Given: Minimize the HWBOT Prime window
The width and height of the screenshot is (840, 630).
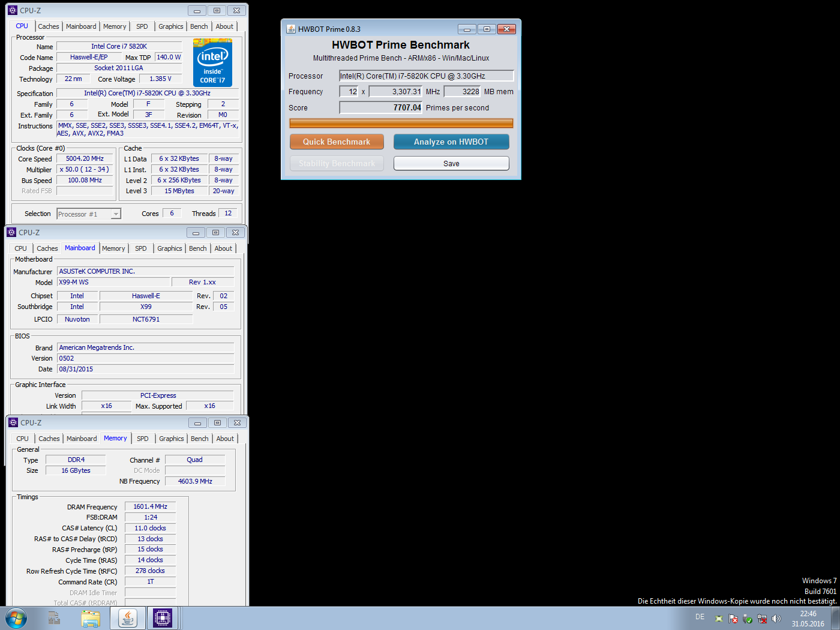Looking at the screenshot, I should pos(467,29).
